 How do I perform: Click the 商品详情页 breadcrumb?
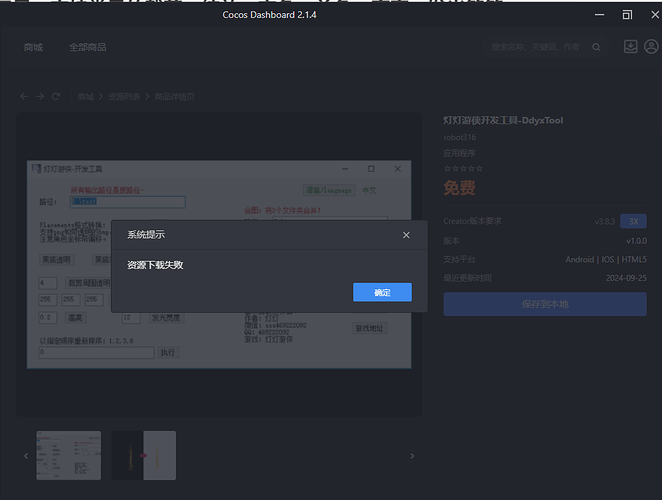pos(174,97)
